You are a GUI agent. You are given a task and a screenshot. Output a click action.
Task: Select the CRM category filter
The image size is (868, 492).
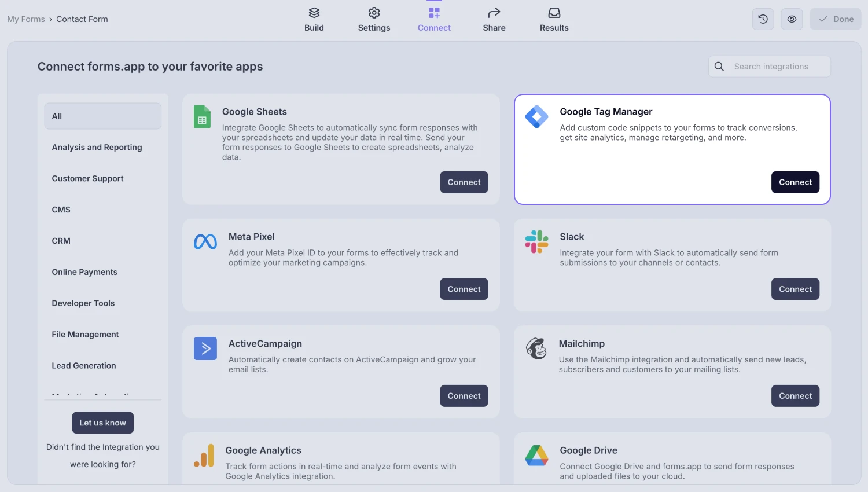[x=61, y=241]
